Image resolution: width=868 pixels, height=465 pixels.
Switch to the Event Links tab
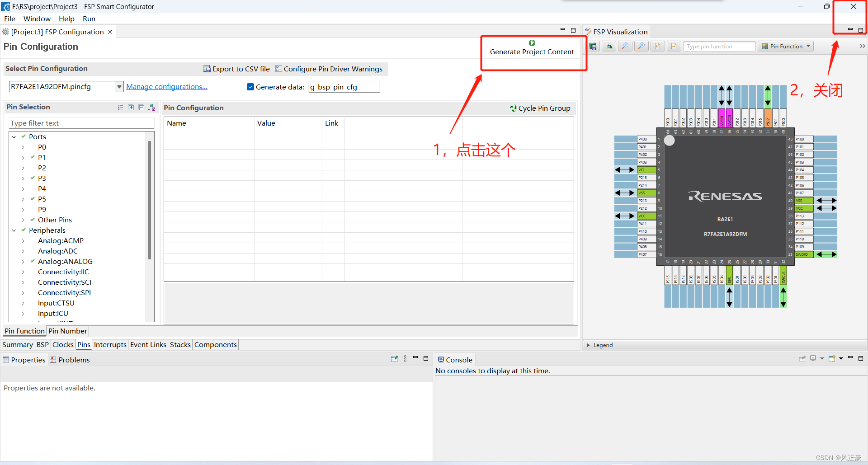[148, 345]
